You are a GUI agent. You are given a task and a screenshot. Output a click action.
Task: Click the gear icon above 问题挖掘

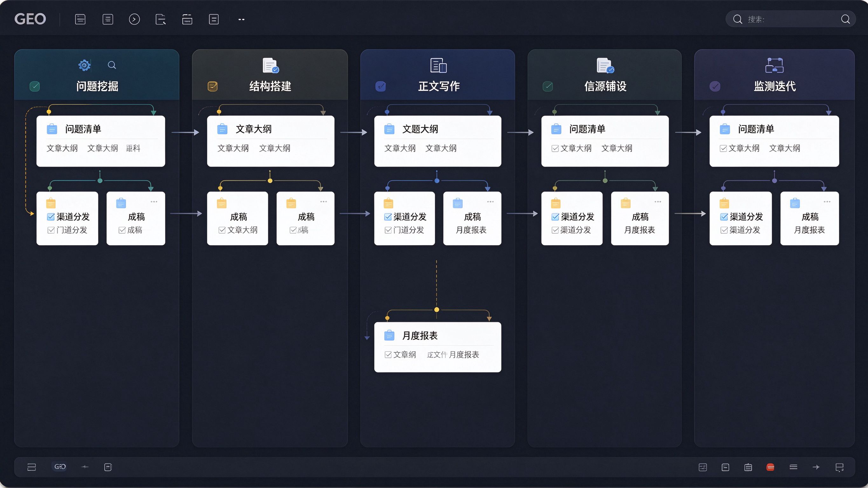84,65
